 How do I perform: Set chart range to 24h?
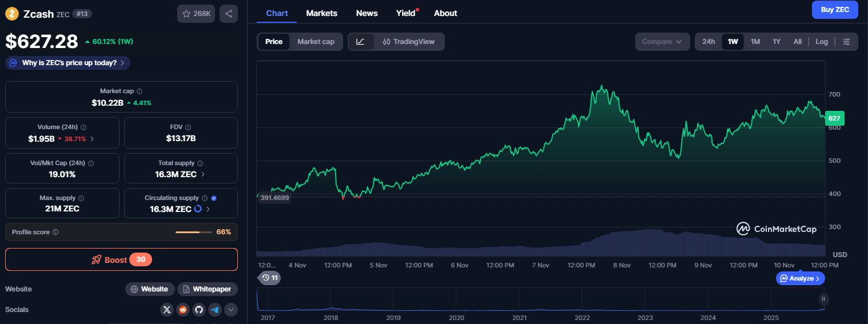point(708,42)
